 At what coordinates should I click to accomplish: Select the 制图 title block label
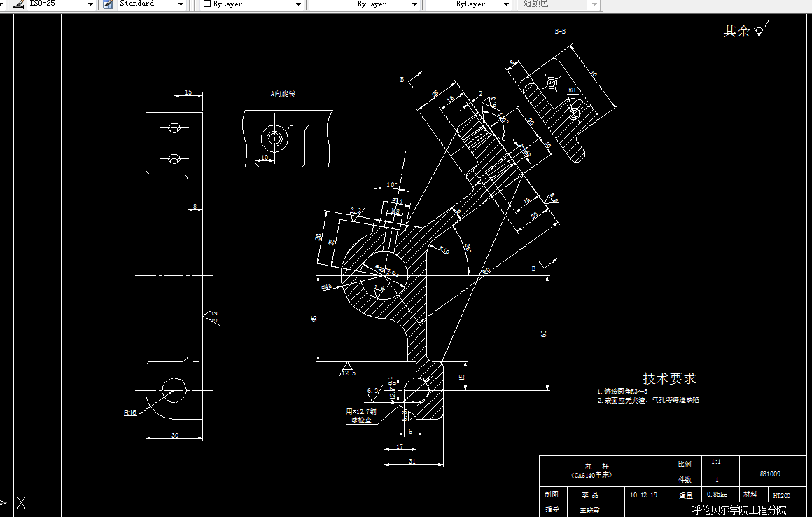[x=552, y=495]
